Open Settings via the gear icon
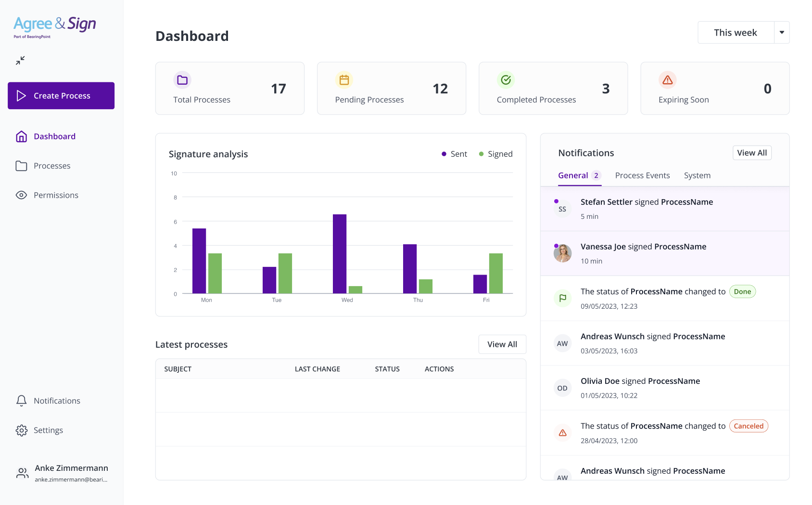 (x=21, y=430)
